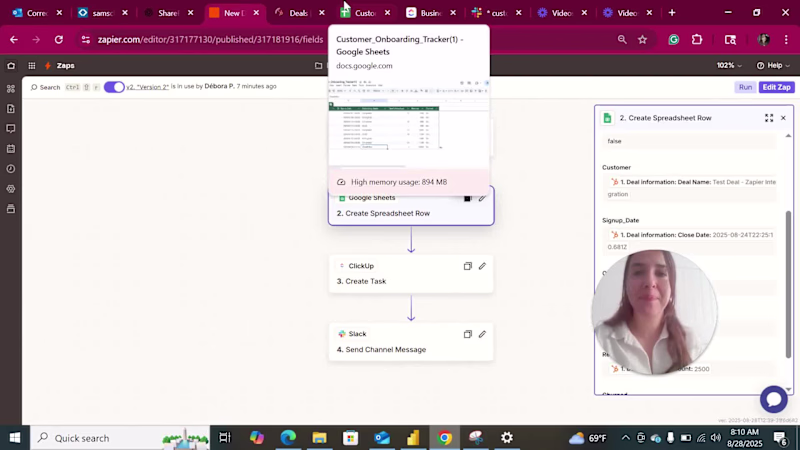Click the edit pencil on ClickUp step
Image resolution: width=800 pixels, height=450 pixels.
click(482, 266)
